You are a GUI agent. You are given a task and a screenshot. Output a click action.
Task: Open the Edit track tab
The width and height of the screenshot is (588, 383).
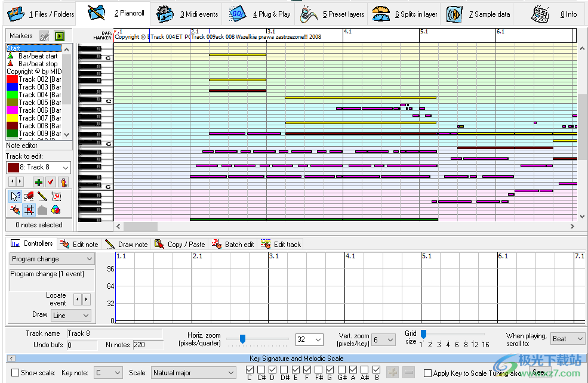[281, 245]
